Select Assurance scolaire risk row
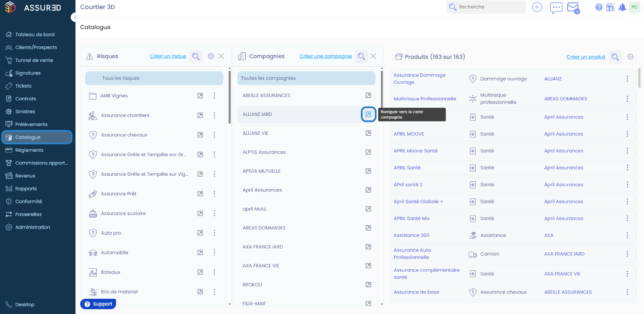 pos(154,213)
